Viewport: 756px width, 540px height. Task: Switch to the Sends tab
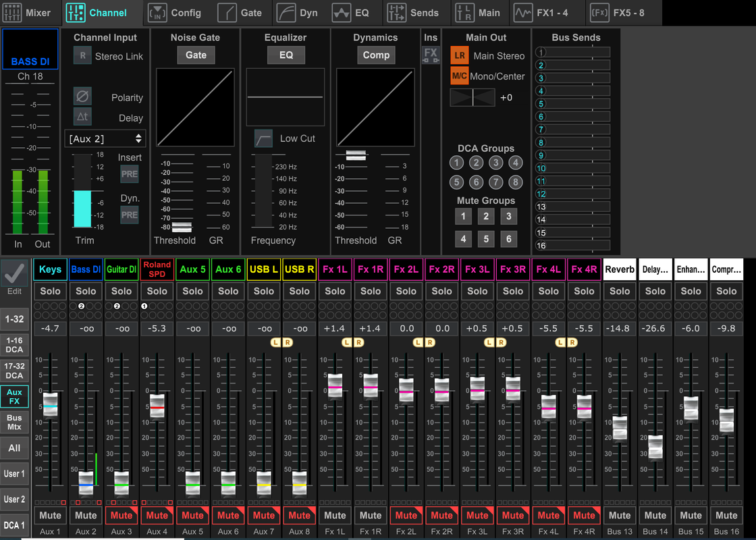413,13
